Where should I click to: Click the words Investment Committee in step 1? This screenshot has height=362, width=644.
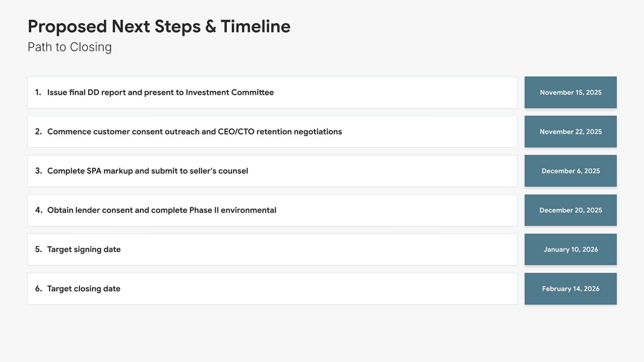(230, 93)
